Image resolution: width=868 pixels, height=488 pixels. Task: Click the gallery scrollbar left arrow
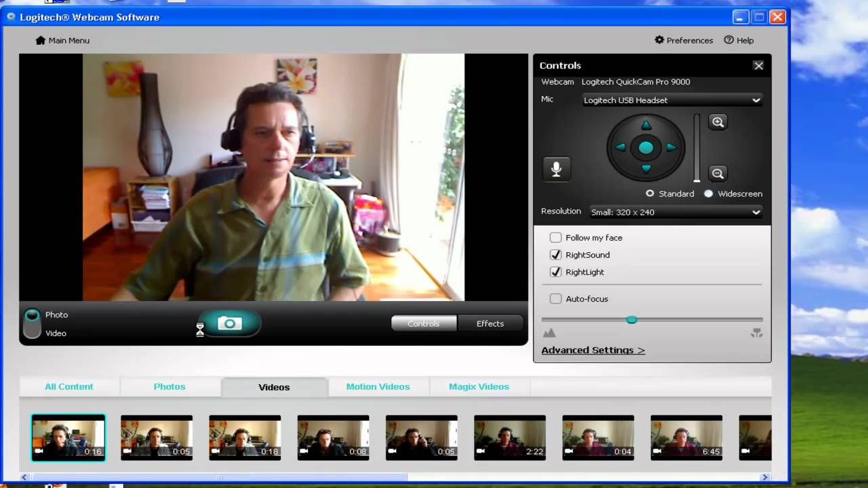tap(25, 477)
